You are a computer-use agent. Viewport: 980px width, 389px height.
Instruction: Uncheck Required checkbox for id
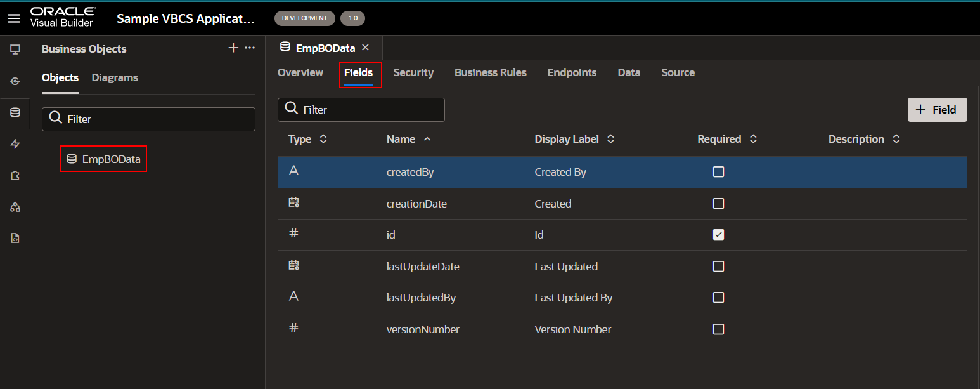718,235
